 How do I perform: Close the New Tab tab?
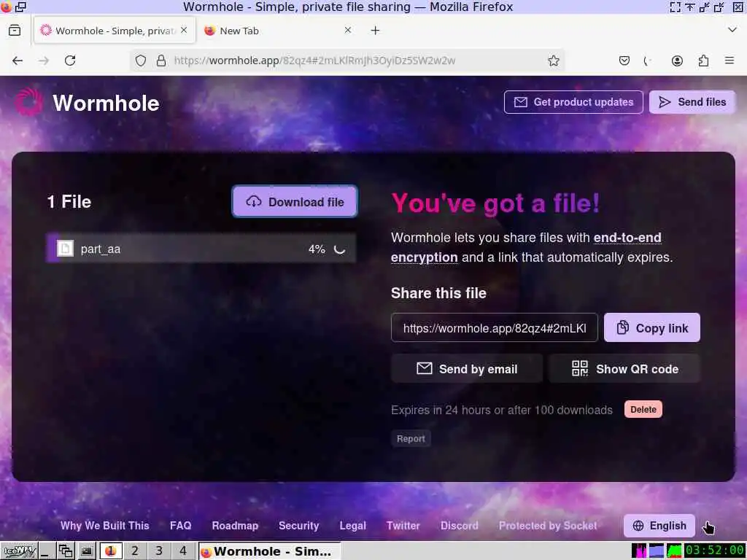coord(348,30)
